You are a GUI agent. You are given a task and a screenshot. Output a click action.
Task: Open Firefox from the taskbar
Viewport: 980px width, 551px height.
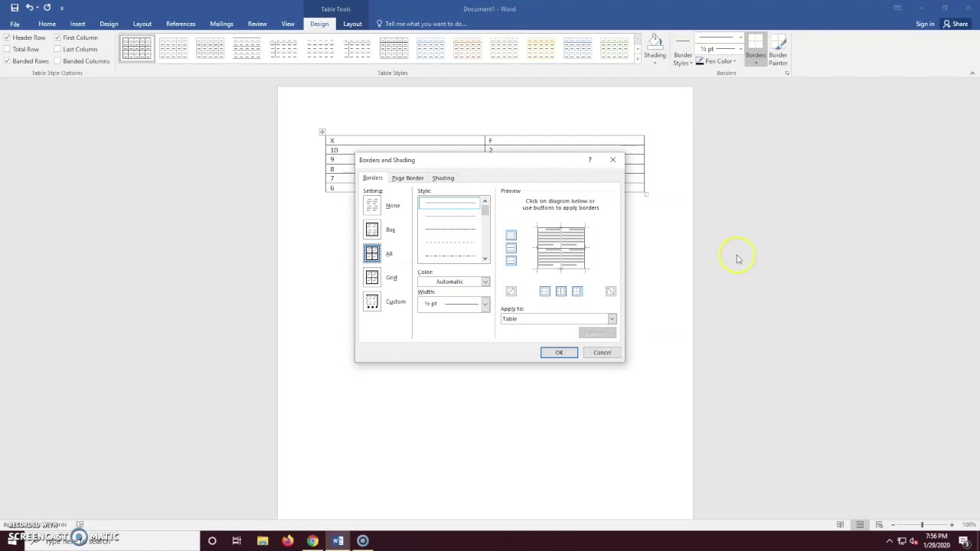click(287, 541)
